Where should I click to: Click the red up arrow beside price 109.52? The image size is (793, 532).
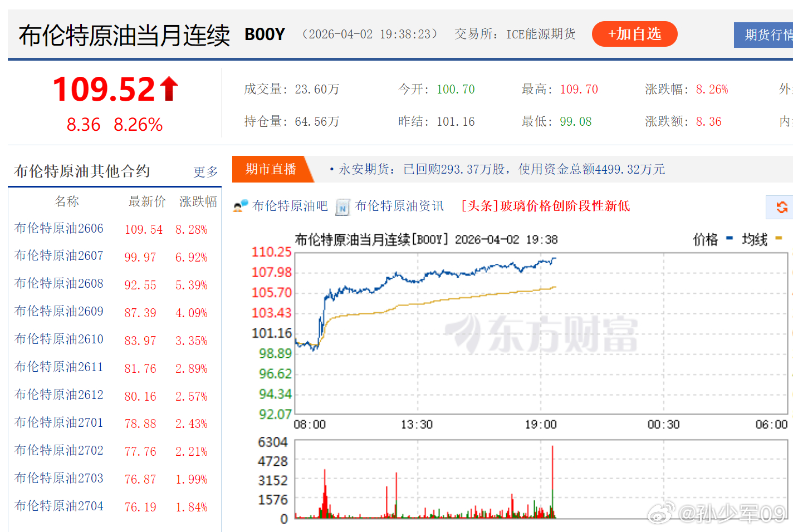point(168,87)
